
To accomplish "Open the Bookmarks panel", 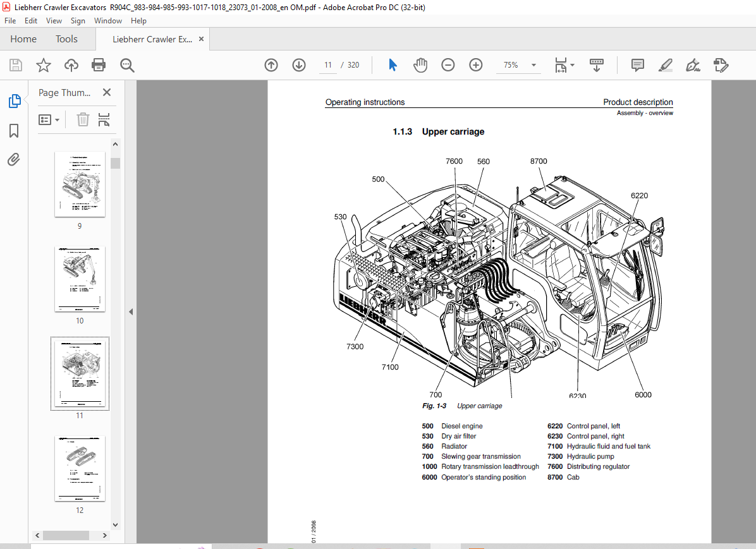I will tap(14, 131).
